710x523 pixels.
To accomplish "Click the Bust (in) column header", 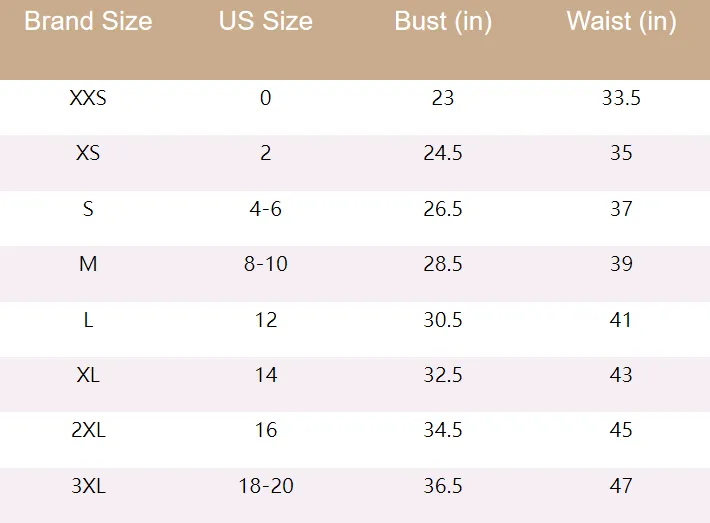I will (443, 22).
